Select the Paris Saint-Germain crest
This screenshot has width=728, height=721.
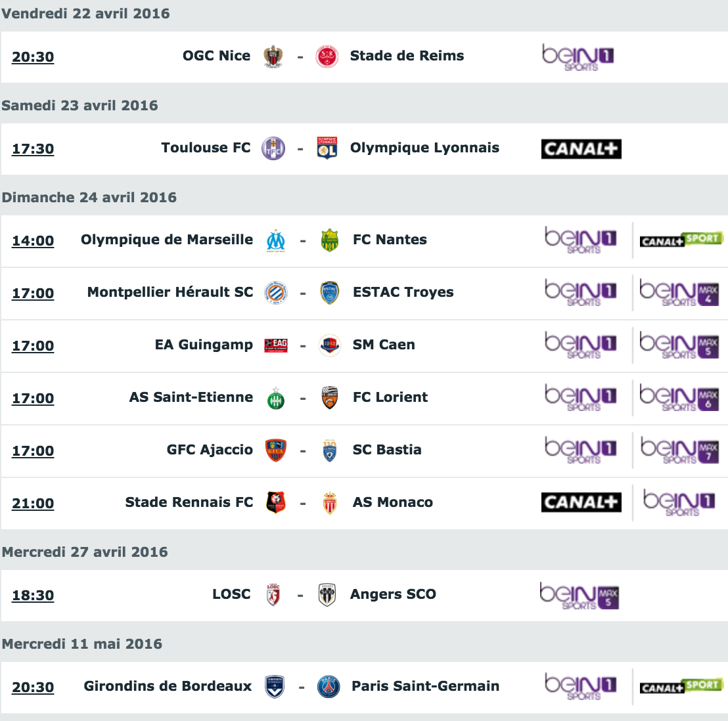pos(329,687)
